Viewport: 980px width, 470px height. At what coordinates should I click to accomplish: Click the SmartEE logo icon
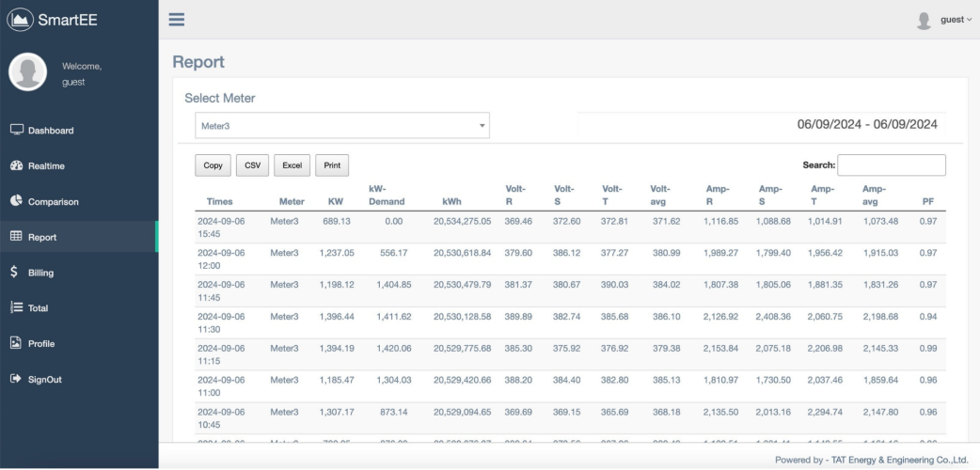(20, 20)
